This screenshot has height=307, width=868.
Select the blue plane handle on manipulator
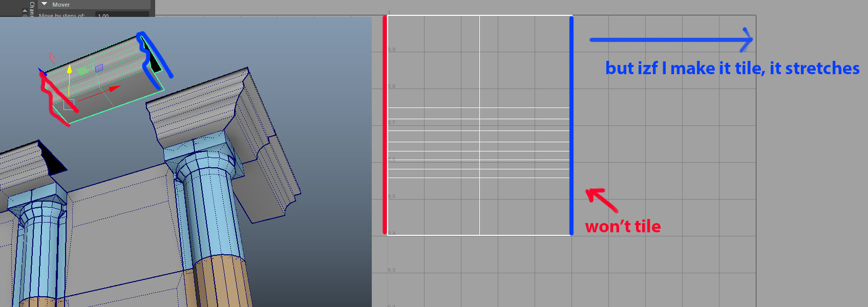(99, 68)
